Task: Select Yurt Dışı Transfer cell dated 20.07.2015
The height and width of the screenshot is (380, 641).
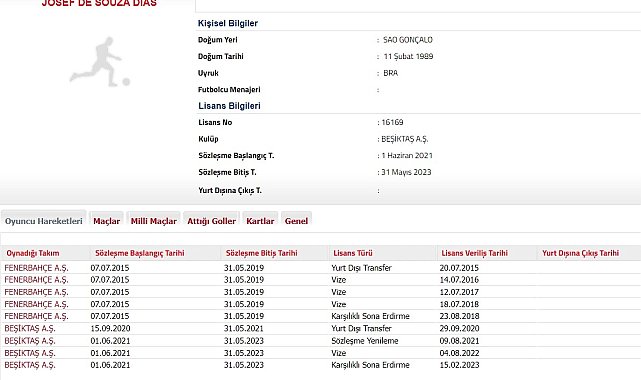Action: [361, 268]
